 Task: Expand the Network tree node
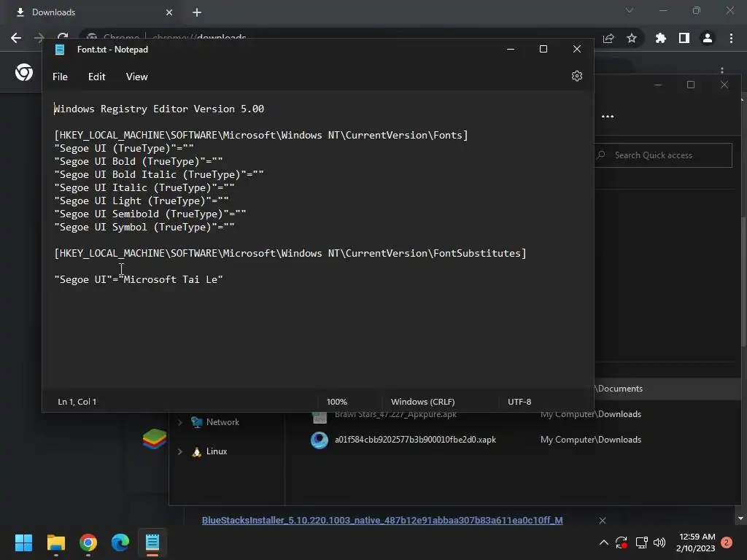pyautogui.click(x=180, y=422)
